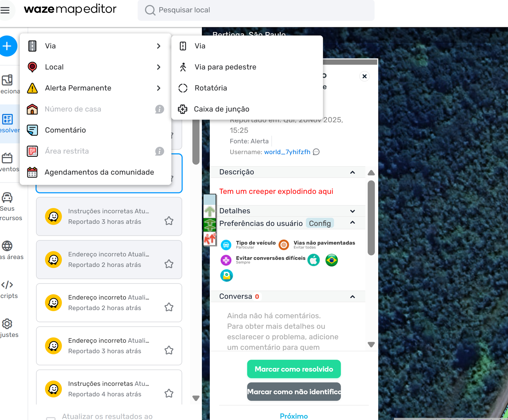Expand the Detalhes section
This screenshot has width=508, height=420.
[352, 211]
